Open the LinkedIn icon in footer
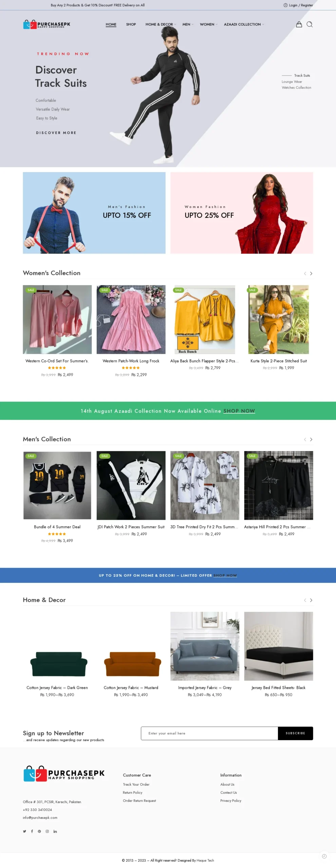336x868 pixels. click(x=55, y=831)
